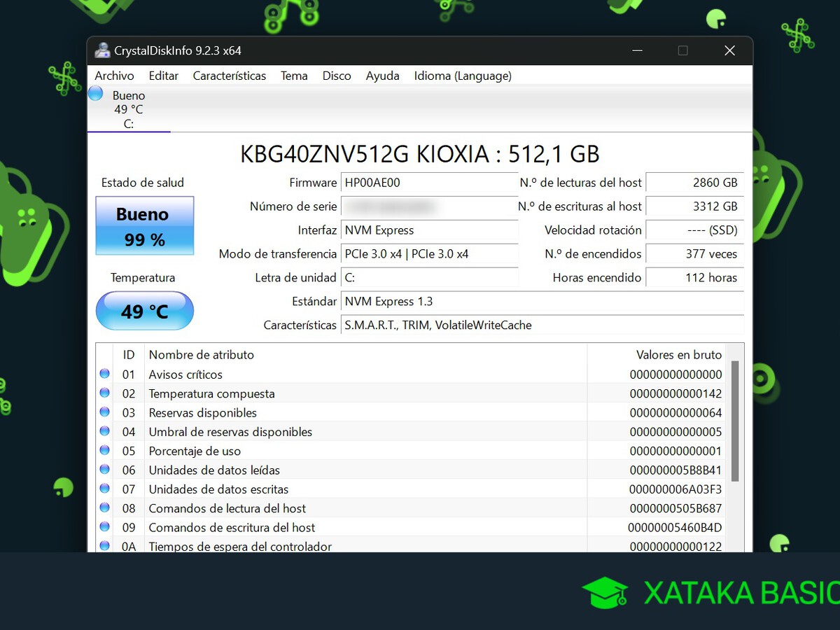Click the blue status orb for disk C:
The image size is (840, 630).
pos(96,94)
